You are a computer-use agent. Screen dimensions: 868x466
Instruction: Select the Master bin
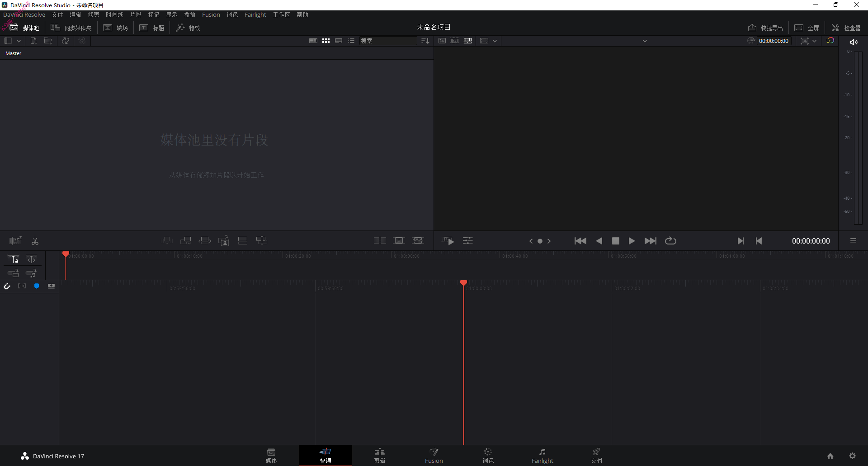pyautogui.click(x=14, y=53)
